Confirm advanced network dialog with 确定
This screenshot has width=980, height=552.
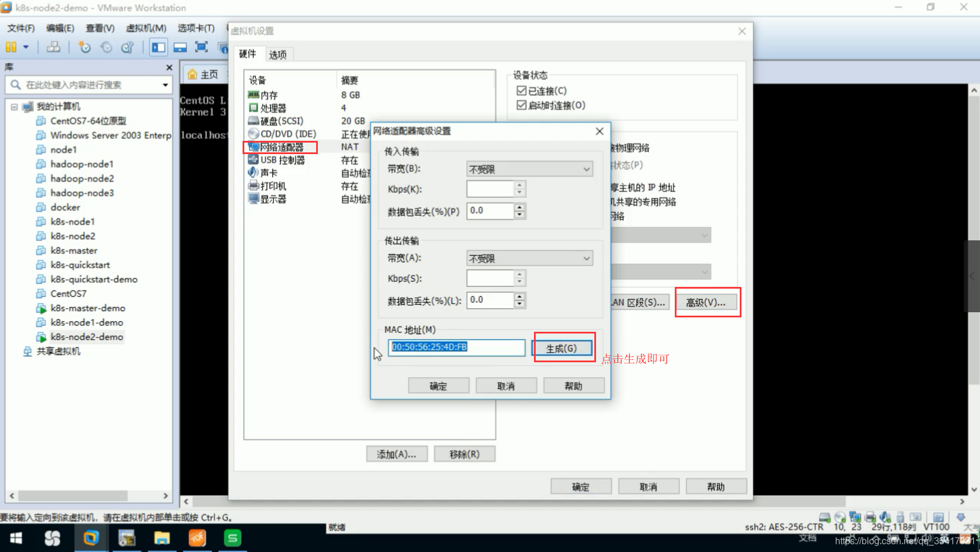(439, 386)
